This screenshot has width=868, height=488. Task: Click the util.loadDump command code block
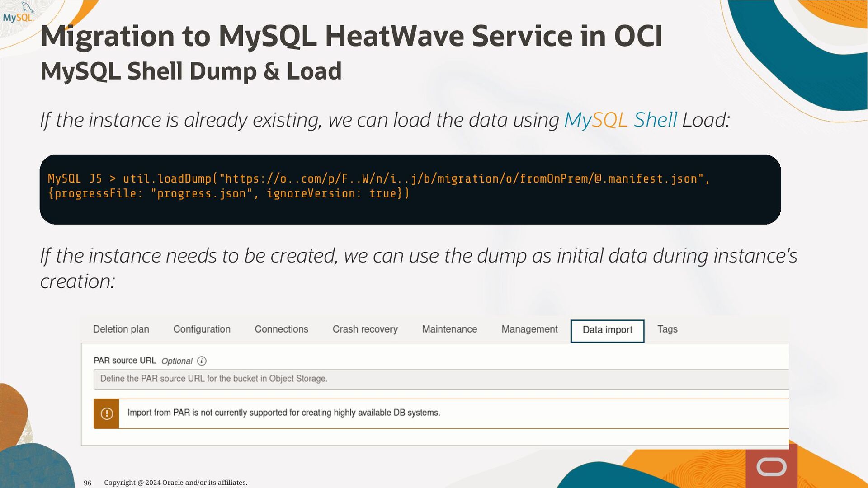pos(410,189)
